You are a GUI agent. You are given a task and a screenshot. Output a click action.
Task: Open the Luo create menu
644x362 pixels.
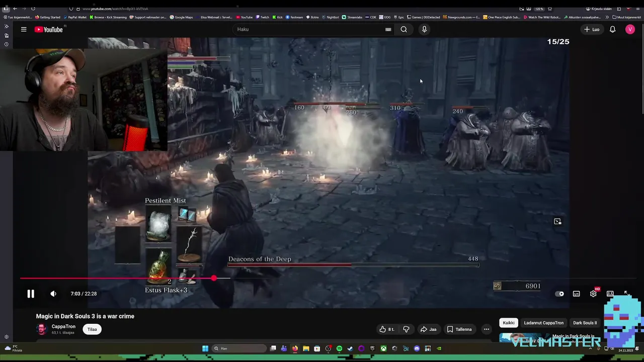click(x=592, y=29)
